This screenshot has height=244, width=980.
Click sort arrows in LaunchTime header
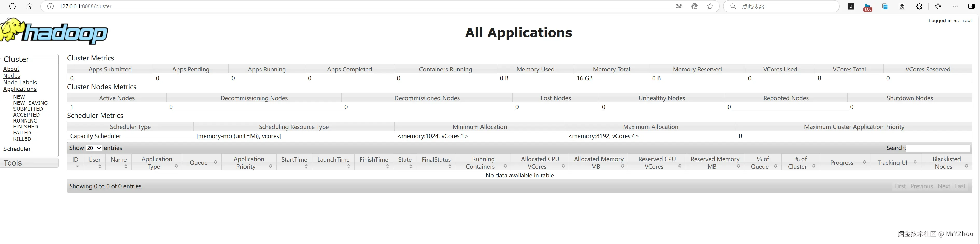pyautogui.click(x=348, y=167)
